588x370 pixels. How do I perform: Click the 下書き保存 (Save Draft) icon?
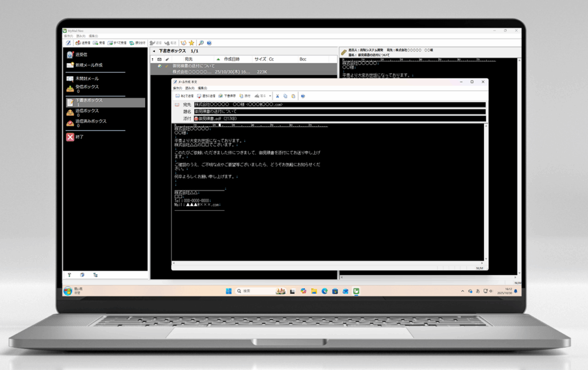pos(224,95)
